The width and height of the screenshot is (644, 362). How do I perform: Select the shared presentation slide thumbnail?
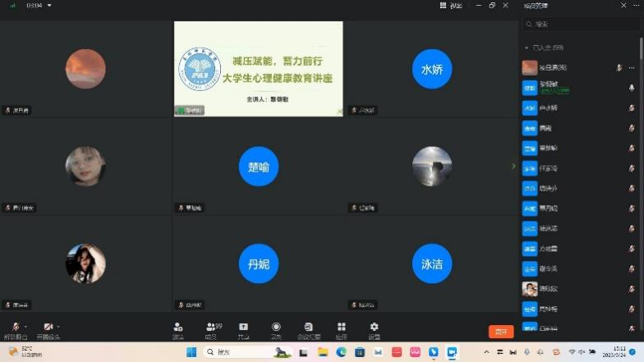258,69
